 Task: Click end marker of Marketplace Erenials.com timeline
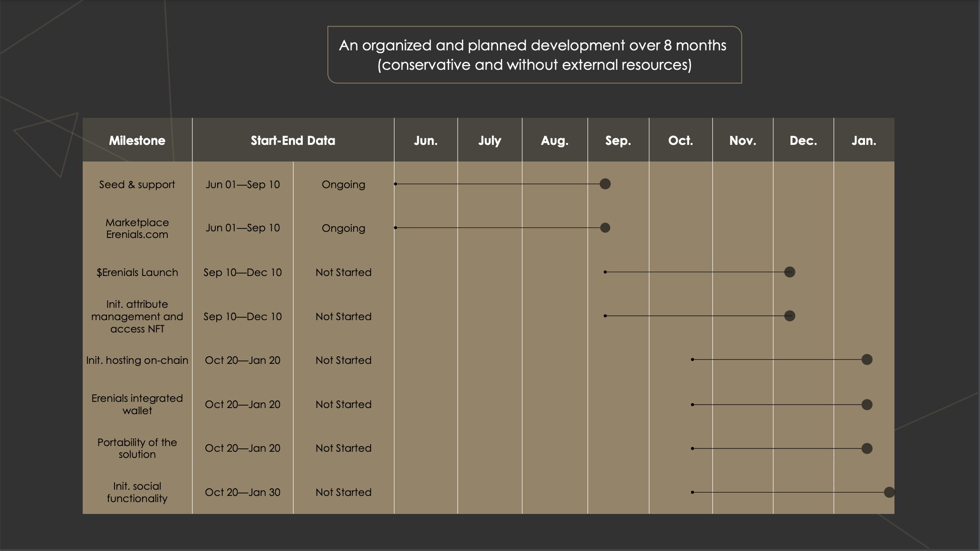[605, 228]
